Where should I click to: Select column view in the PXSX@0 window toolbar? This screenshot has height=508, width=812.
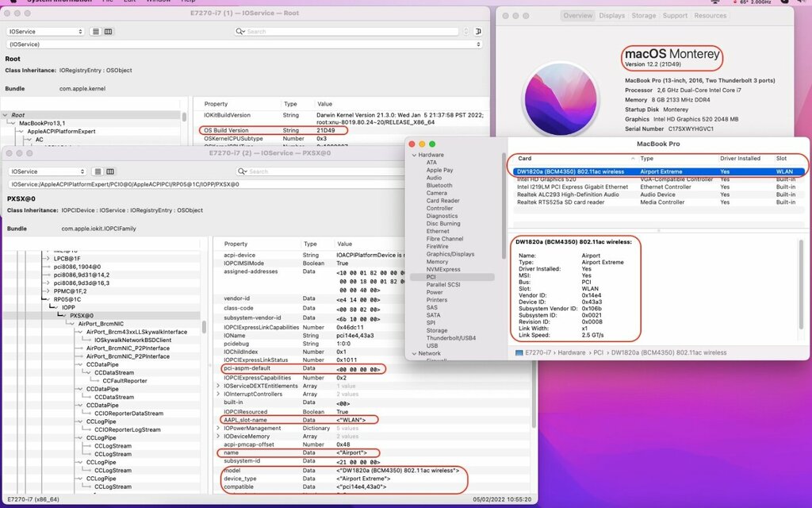(109, 171)
